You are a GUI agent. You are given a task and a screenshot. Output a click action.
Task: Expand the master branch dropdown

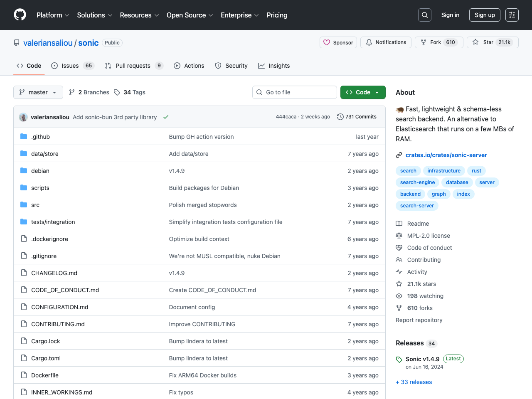pos(38,92)
